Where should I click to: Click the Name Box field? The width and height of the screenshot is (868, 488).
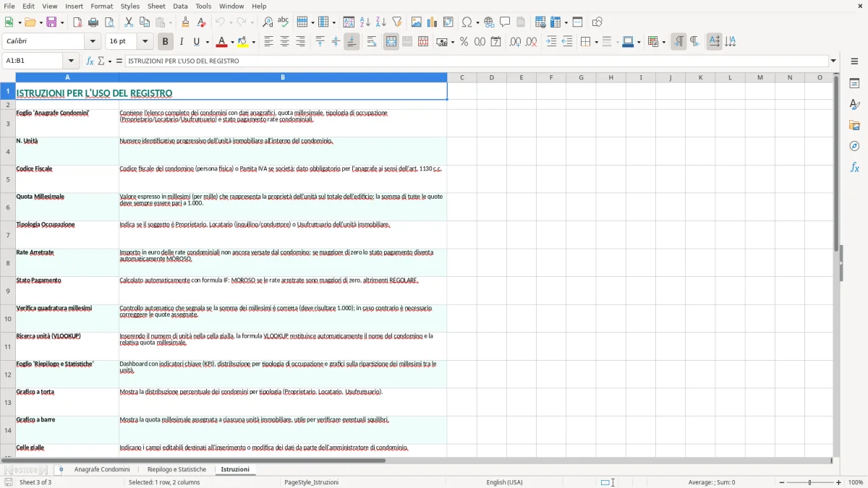click(33, 61)
